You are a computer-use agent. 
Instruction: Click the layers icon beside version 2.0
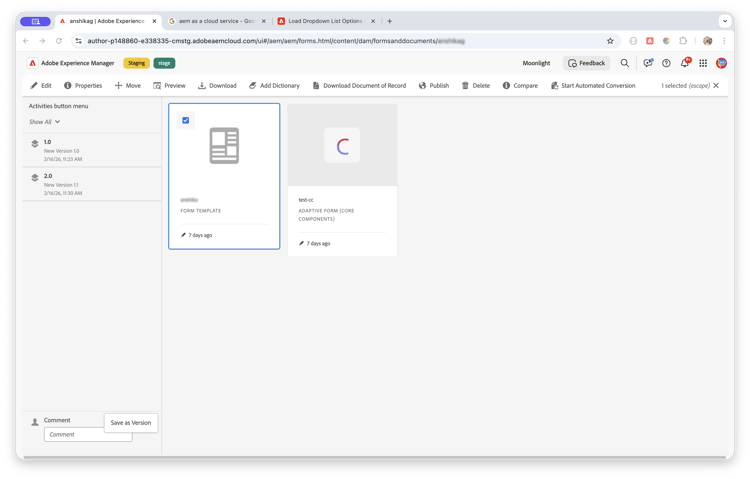coord(35,178)
